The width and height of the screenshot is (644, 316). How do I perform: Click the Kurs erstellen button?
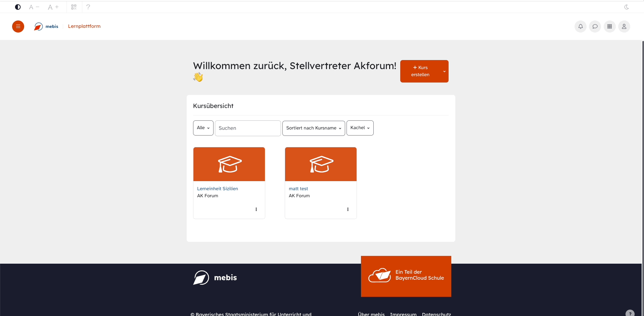tap(421, 71)
